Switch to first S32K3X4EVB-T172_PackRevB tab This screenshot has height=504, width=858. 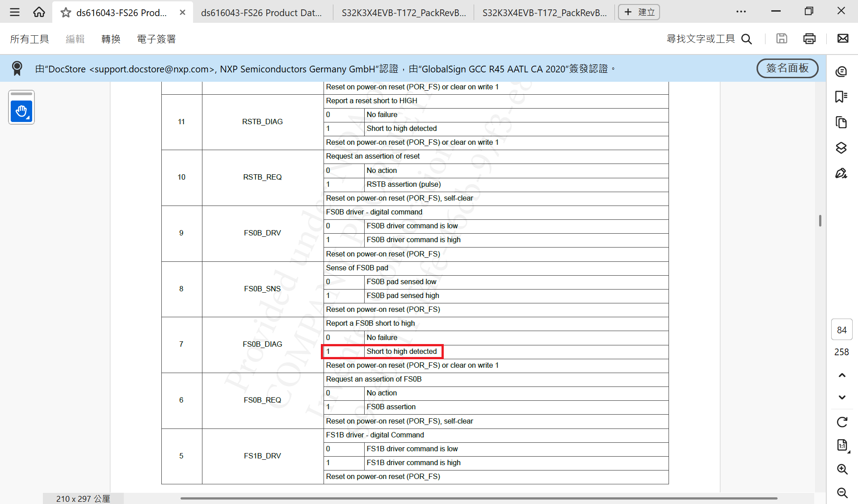(x=404, y=13)
